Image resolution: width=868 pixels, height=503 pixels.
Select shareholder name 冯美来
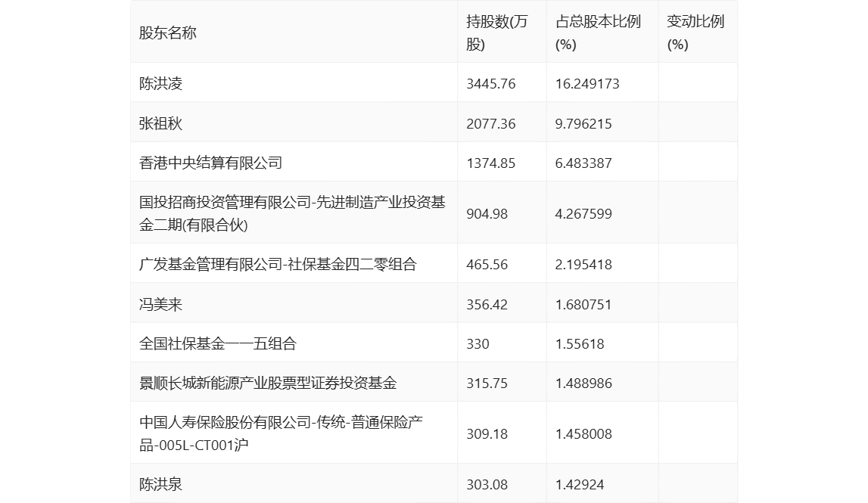tap(160, 304)
